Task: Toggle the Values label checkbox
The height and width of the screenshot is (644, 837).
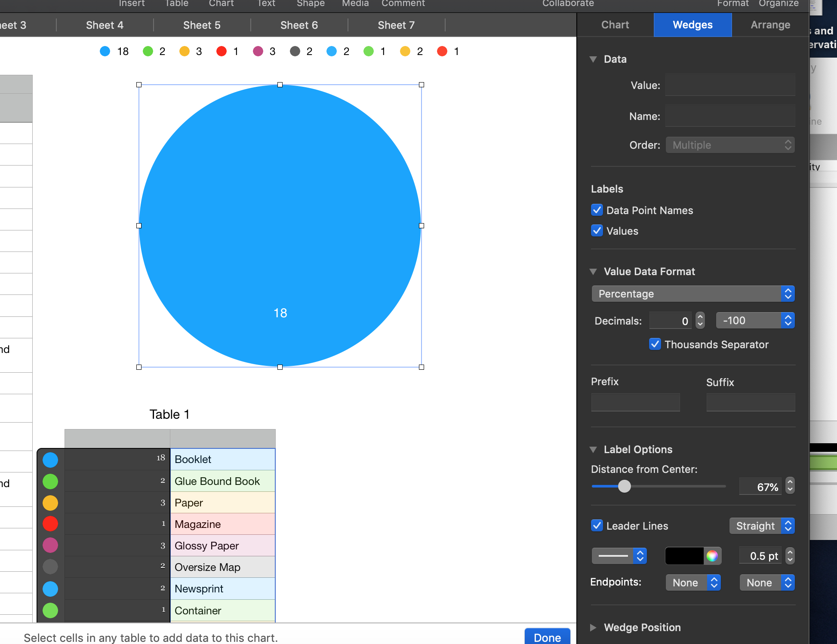Action: coord(597,230)
